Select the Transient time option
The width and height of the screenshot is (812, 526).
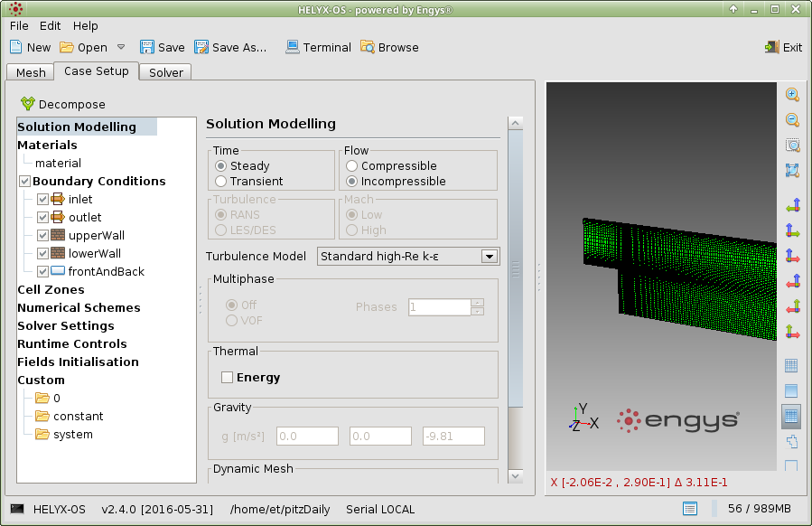pos(221,182)
